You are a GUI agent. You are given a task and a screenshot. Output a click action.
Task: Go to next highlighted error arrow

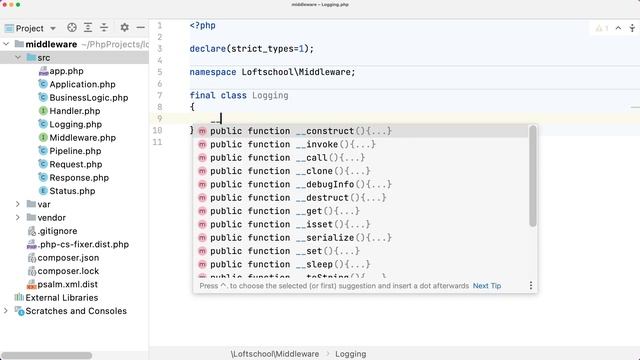[x=632, y=28]
